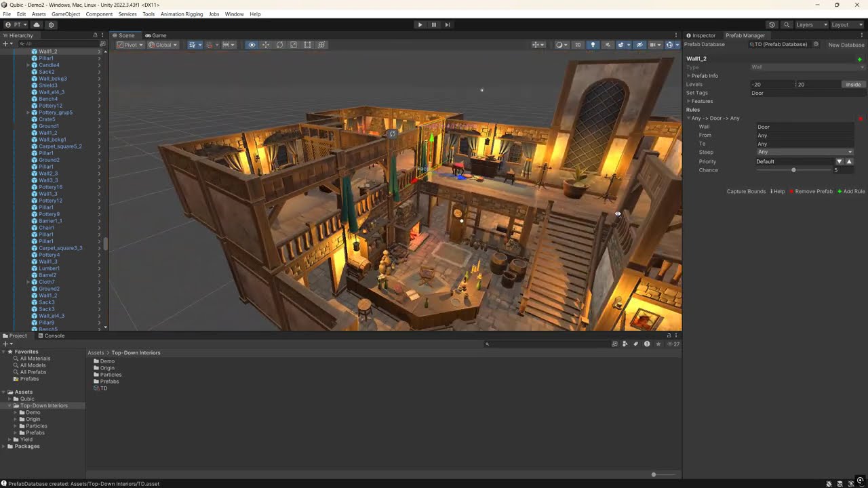Select Candle4 in the Hierarchy
The width and height of the screenshot is (868, 488).
click(x=49, y=65)
